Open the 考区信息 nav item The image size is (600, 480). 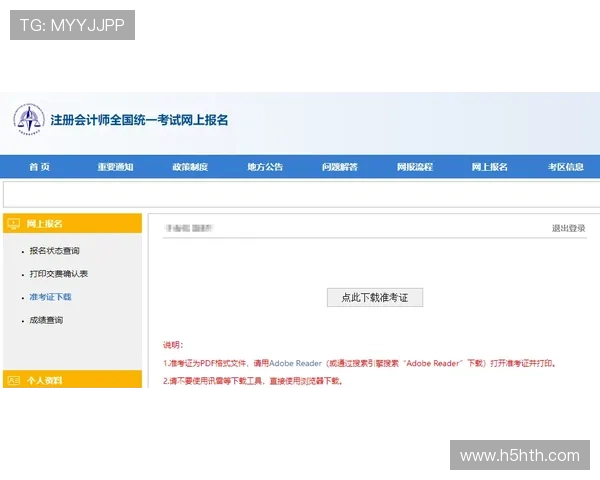pos(566,167)
